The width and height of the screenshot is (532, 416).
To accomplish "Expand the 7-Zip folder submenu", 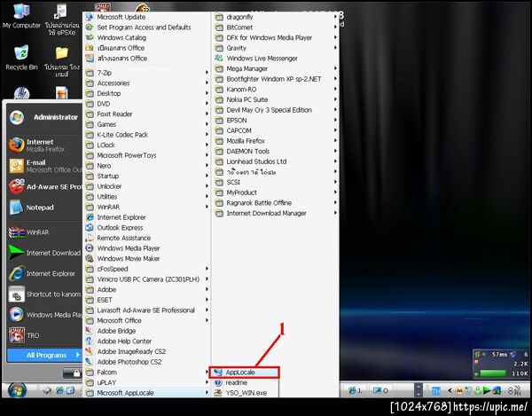I will (147, 73).
